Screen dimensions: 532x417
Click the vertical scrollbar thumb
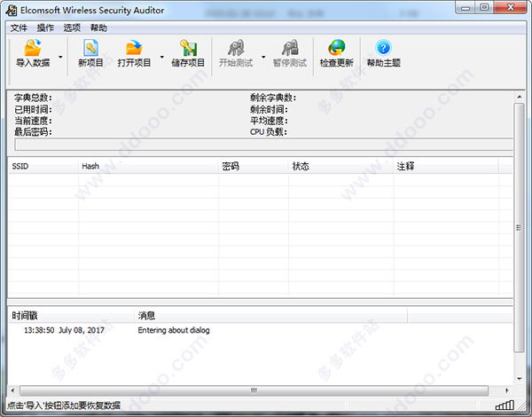[x=519, y=227]
